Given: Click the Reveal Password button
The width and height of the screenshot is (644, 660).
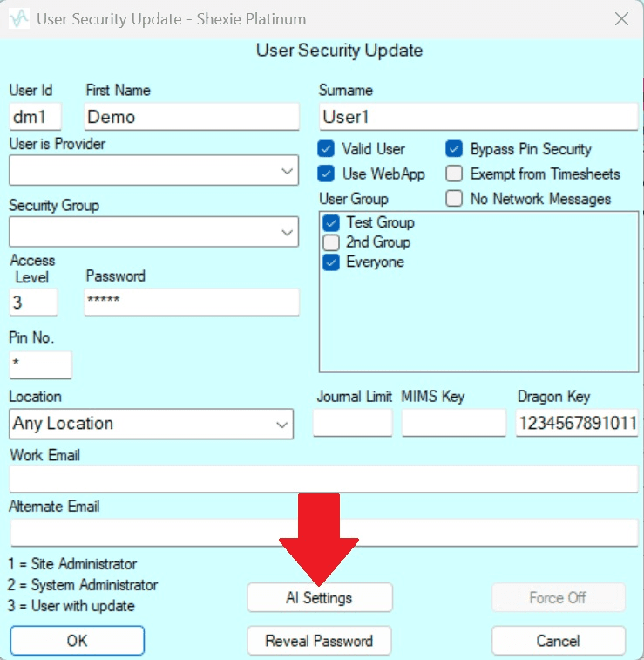Looking at the screenshot, I should (x=319, y=641).
